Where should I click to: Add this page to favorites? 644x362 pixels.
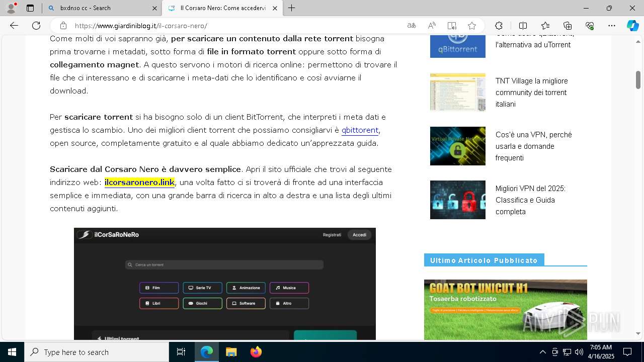point(471,26)
